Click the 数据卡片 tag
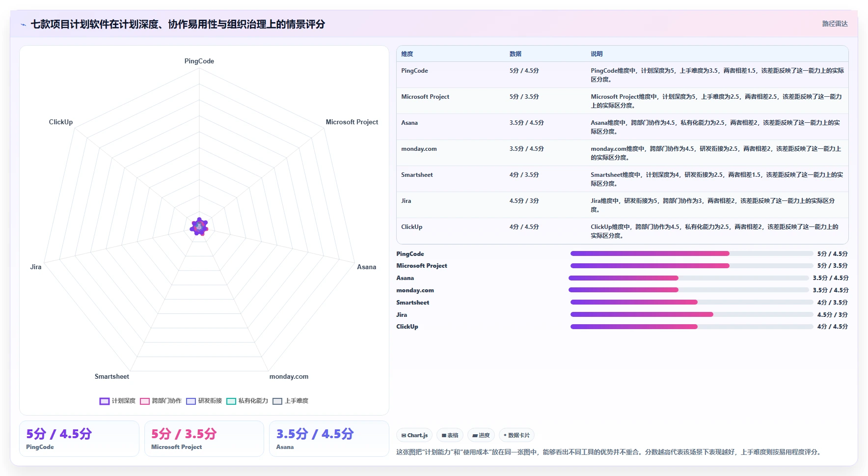Screen dimensions: 868x476 pyautogui.click(x=516, y=435)
